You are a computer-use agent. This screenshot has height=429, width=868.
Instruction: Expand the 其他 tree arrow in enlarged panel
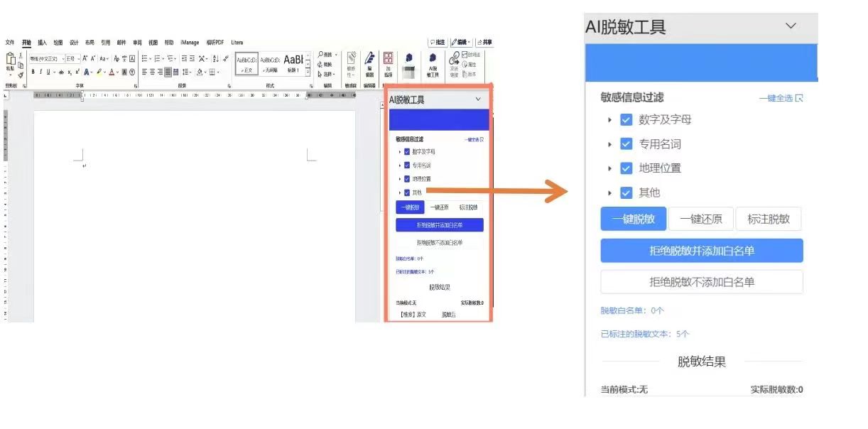(609, 192)
